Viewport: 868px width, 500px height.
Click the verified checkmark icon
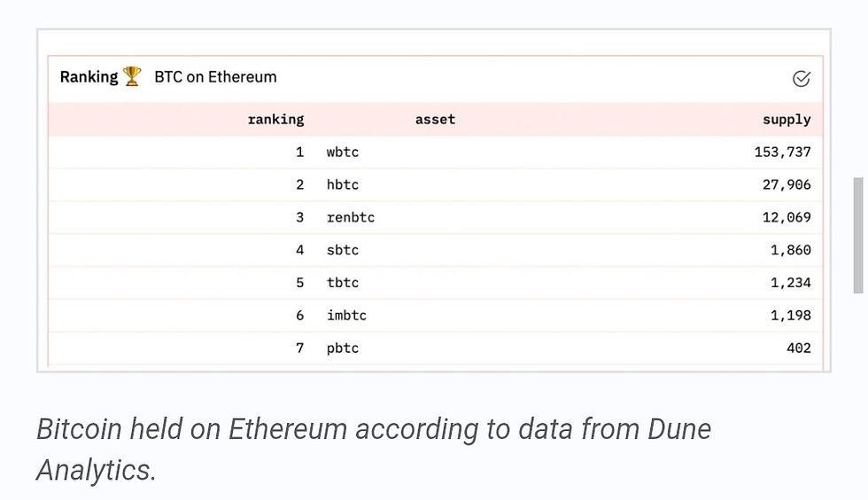pyautogui.click(x=801, y=79)
